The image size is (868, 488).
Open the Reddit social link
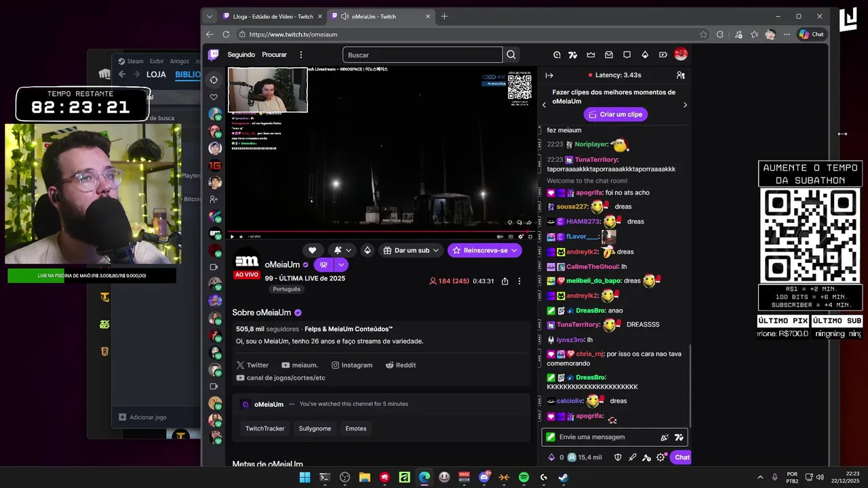(401, 365)
